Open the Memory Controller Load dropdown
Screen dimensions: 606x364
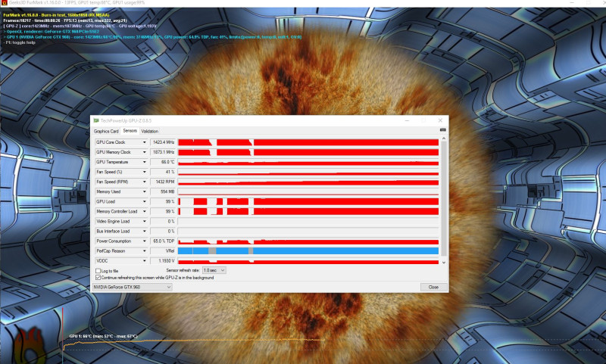coord(144,212)
